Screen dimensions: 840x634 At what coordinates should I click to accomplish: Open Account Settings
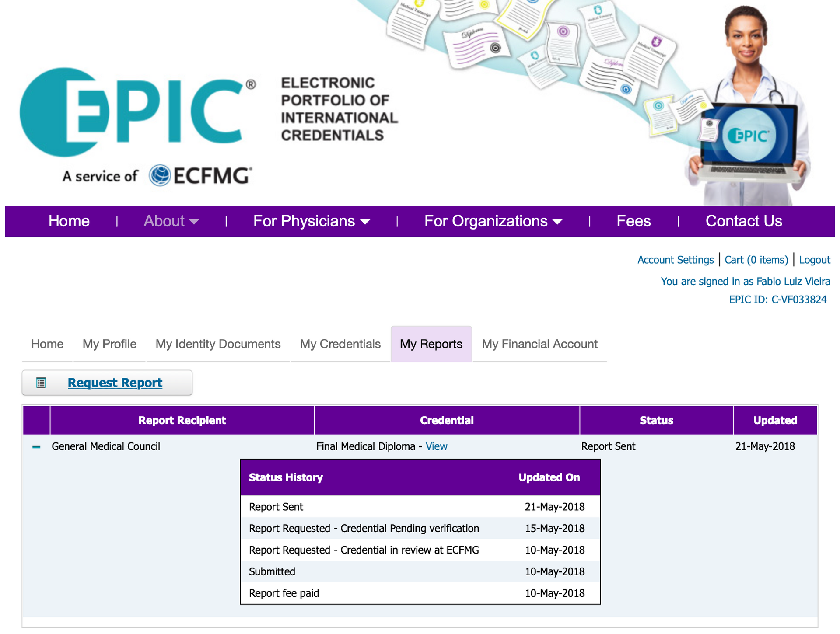point(675,260)
